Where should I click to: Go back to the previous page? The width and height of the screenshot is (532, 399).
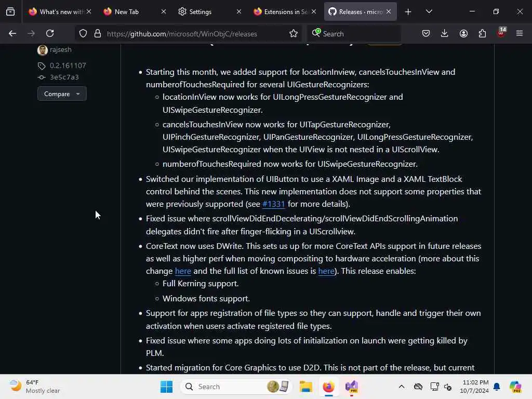point(12,33)
